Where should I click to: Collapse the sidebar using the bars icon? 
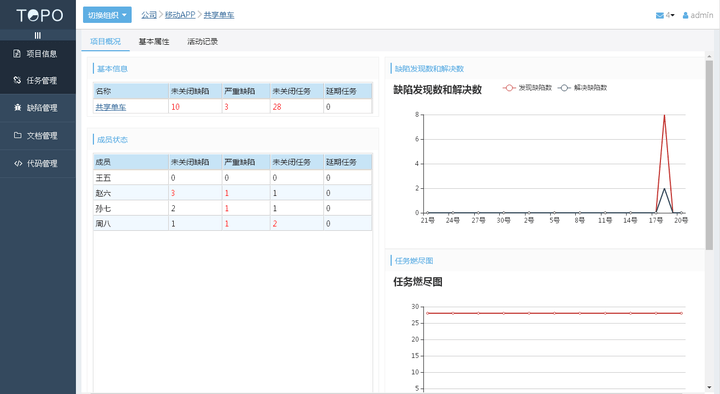(38, 35)
